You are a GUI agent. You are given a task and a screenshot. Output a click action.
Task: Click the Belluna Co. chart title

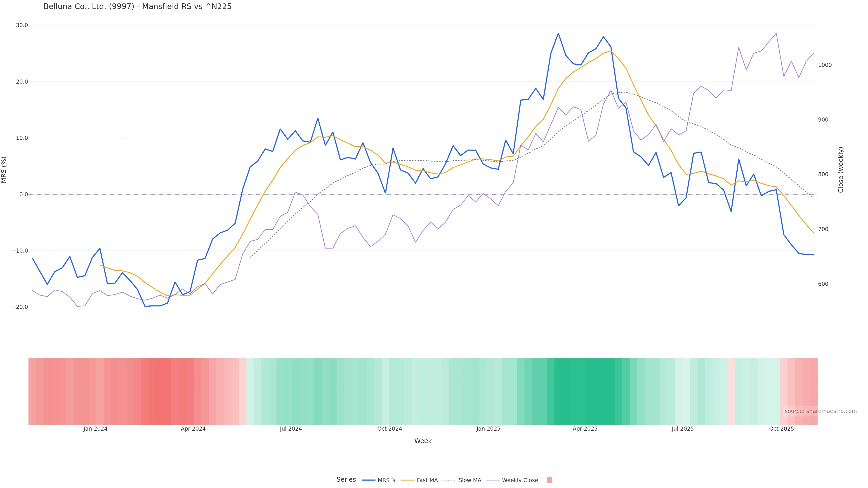pos(137,6)
